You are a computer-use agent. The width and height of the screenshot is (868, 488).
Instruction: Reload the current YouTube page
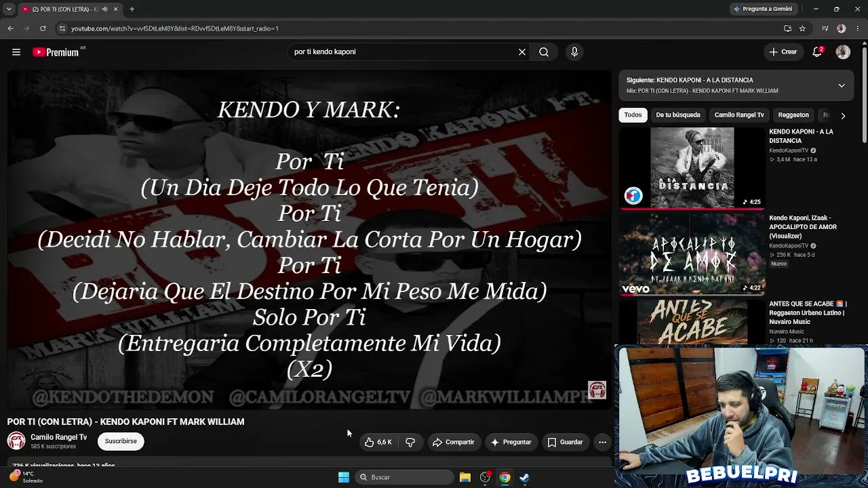(x=43, y=28)
